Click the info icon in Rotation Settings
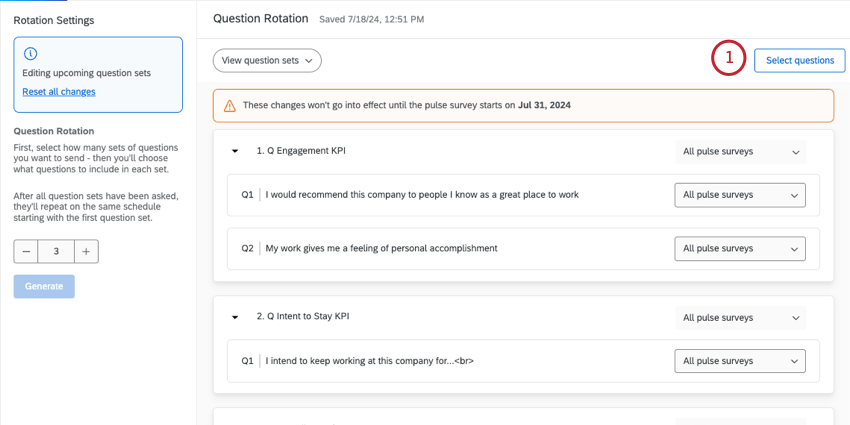 30,54
